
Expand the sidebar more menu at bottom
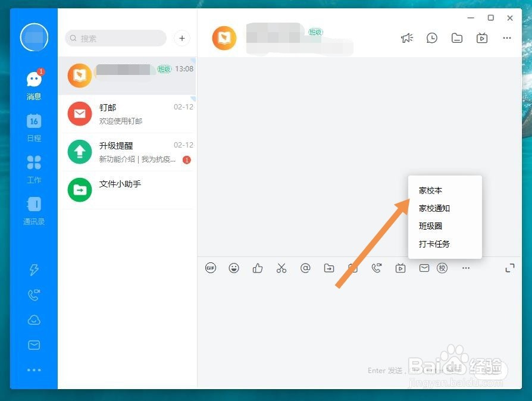click(34, 370)
